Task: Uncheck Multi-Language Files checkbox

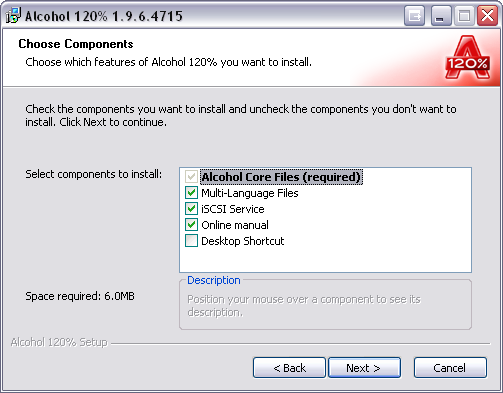Action: point(191,193)
